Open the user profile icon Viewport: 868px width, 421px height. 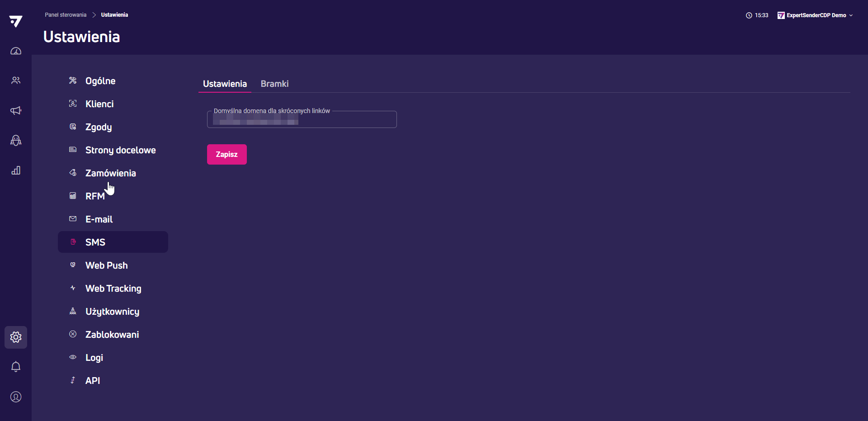16,397
